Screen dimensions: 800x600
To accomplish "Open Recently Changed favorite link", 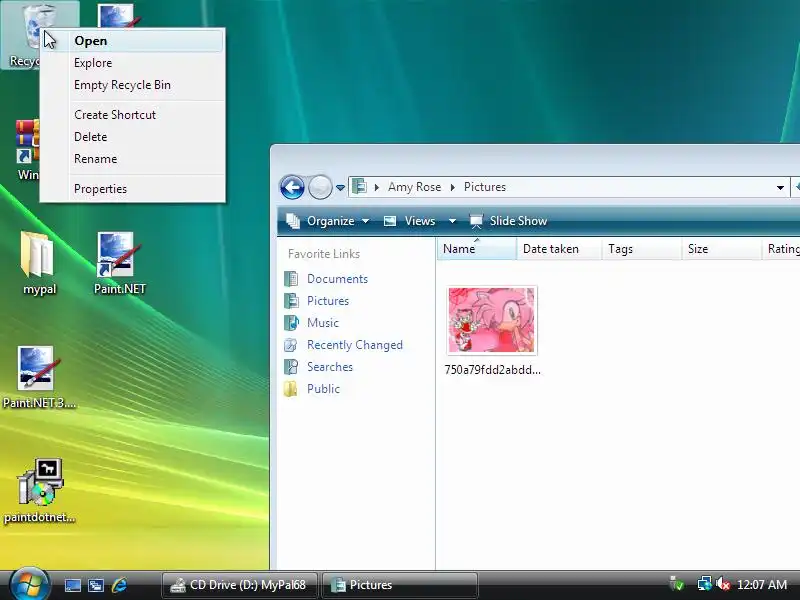I will (x=355, y=345).
